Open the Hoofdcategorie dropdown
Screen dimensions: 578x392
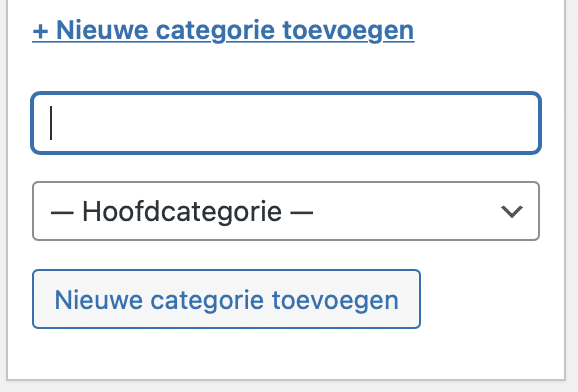(286, 211)
